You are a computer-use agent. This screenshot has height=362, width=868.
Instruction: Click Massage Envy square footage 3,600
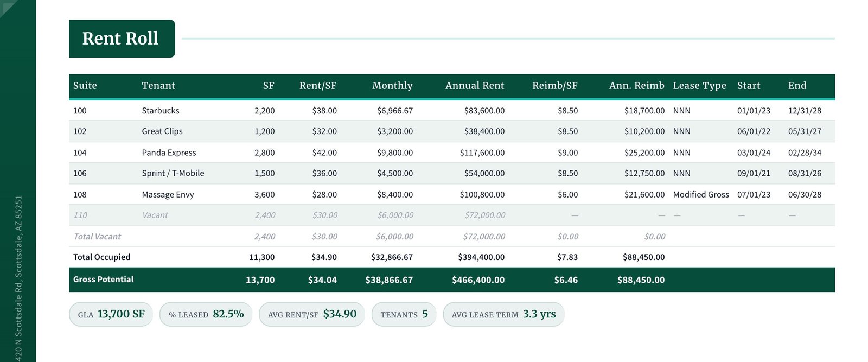tap(265, 194)
